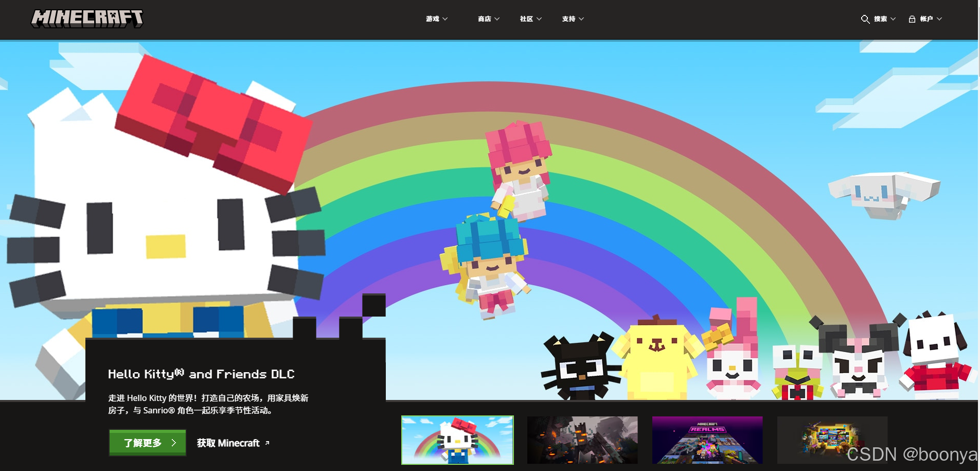Select the dark nether scene carousel thumbnail
980x471 pixels.
coord(582,440)
